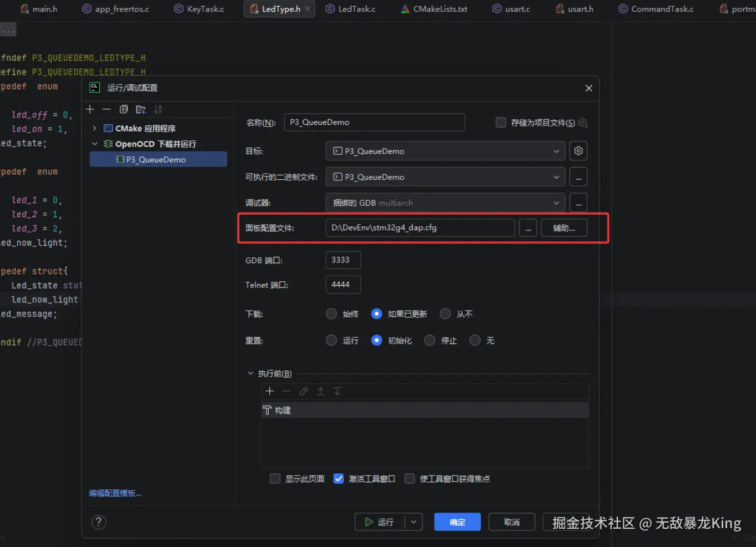Switch to LedTask.c editor tab

pyautogui.click(x=351, y=9)
